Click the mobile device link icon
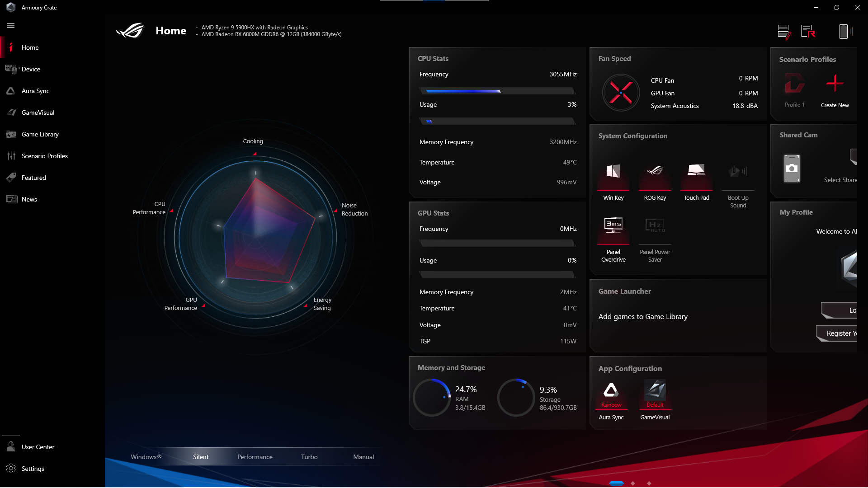The image size is (868, 488). tap(844, 32)
